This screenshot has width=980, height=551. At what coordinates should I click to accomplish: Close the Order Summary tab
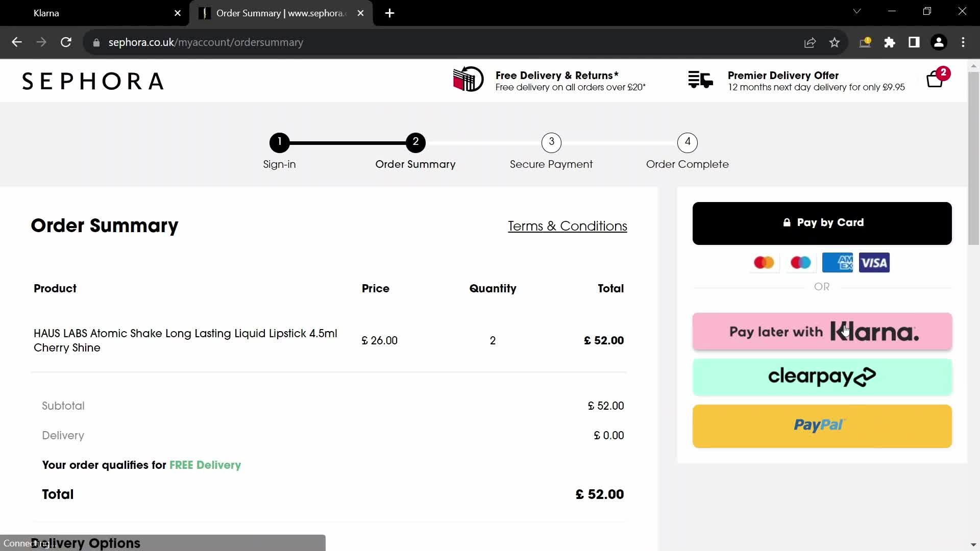coord(361,13)
